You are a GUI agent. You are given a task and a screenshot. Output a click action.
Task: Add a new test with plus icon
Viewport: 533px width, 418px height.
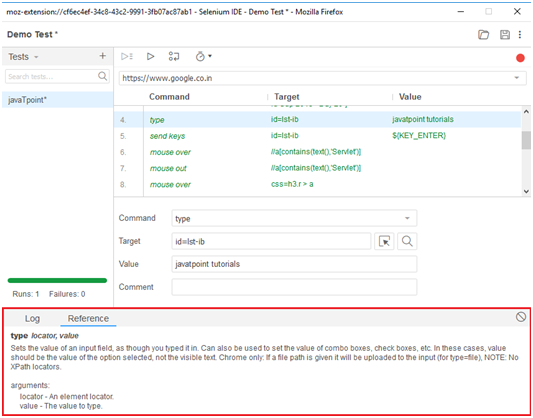pyautogui.click(x=103, y=56)
